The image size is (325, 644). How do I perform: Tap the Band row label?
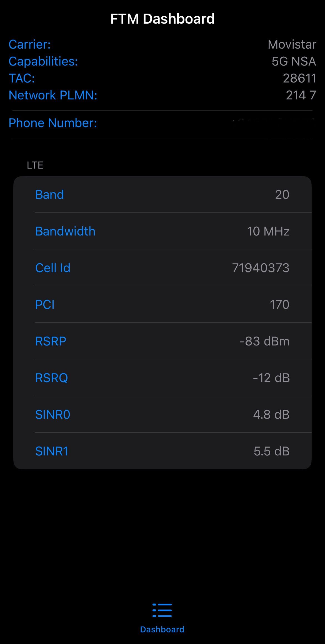click(x=50, y=194)
